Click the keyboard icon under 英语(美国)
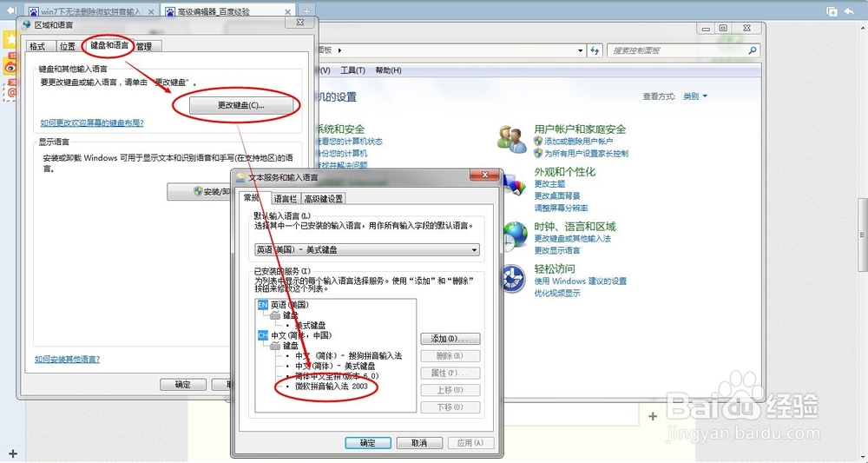The height and width of the screenshot is (463, 868). tap(275, 315)
